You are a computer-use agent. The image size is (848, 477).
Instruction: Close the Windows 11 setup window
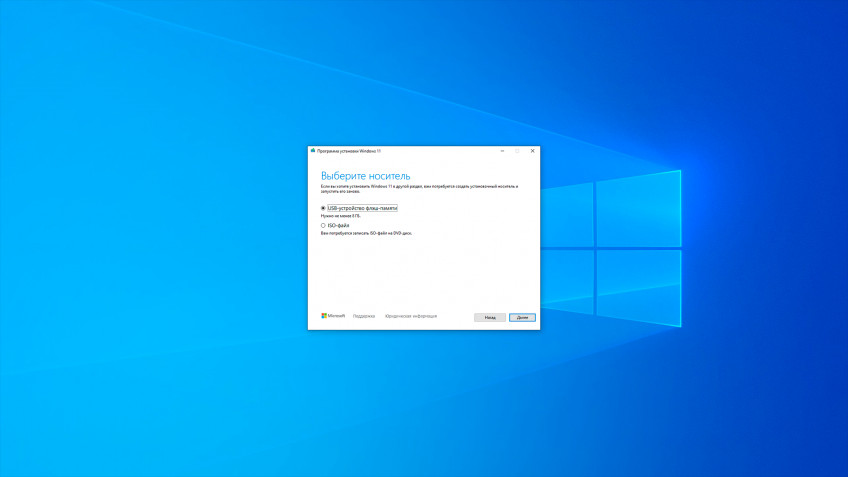click(532, 151)
